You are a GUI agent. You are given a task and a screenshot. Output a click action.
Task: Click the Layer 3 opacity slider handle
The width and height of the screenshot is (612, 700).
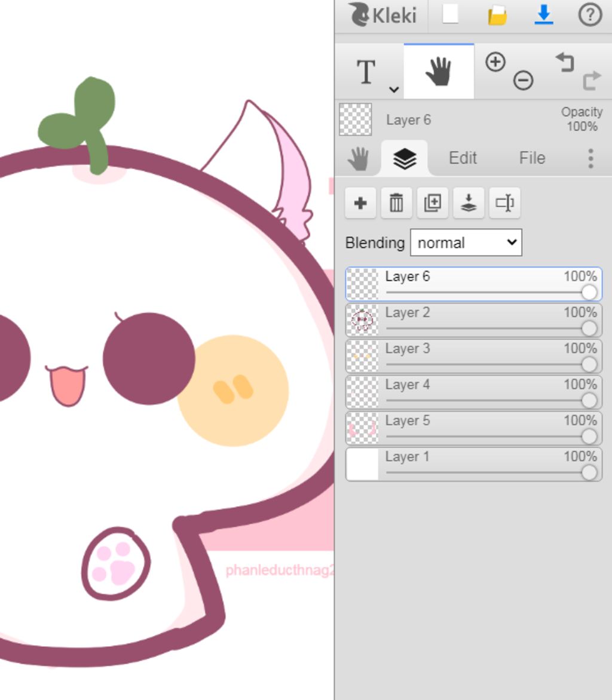click(x=589, y=365)
